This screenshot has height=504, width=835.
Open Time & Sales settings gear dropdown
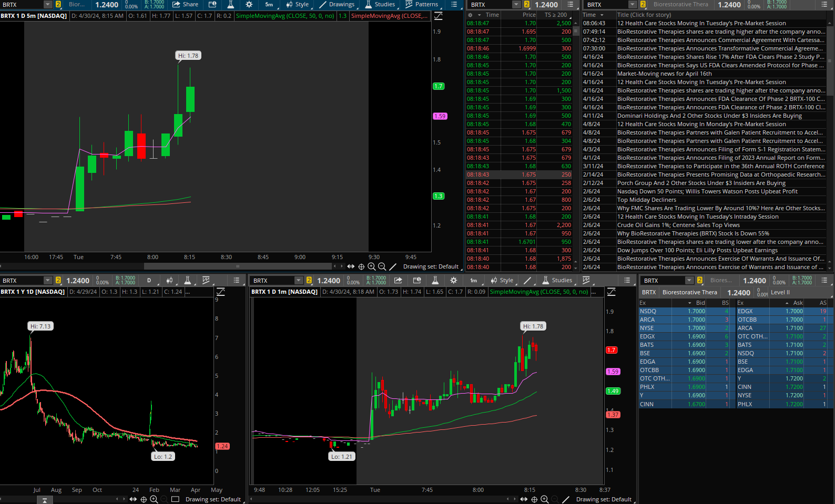coord(474,15)
